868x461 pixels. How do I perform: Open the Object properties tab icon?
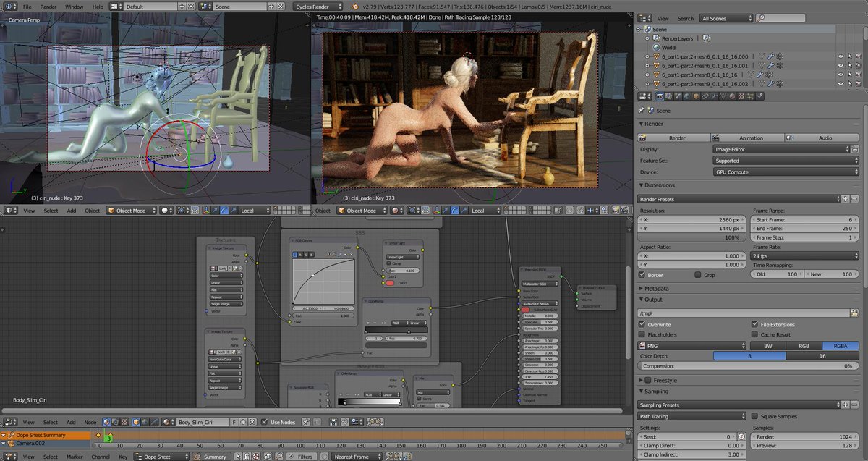[x=695, y=96]
